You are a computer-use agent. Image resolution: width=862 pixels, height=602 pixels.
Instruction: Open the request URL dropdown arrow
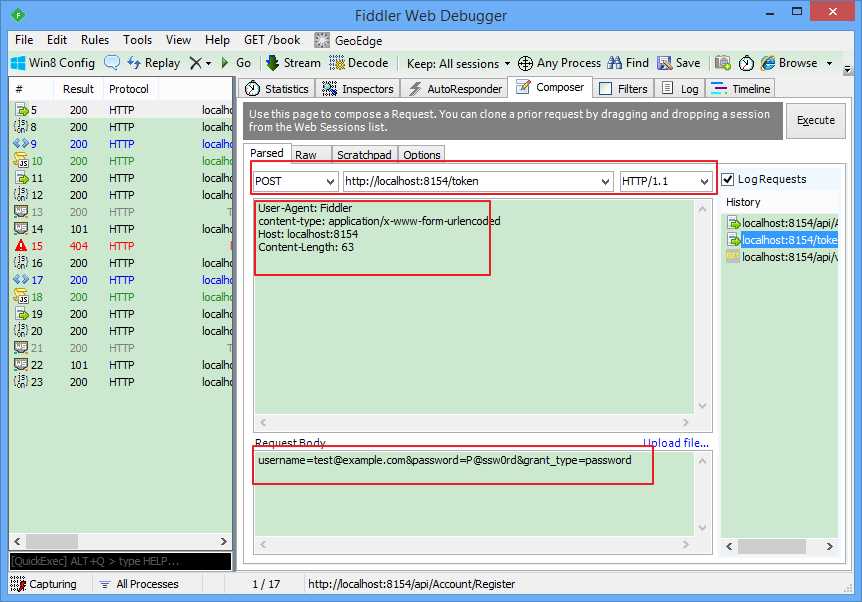[605, 181]
